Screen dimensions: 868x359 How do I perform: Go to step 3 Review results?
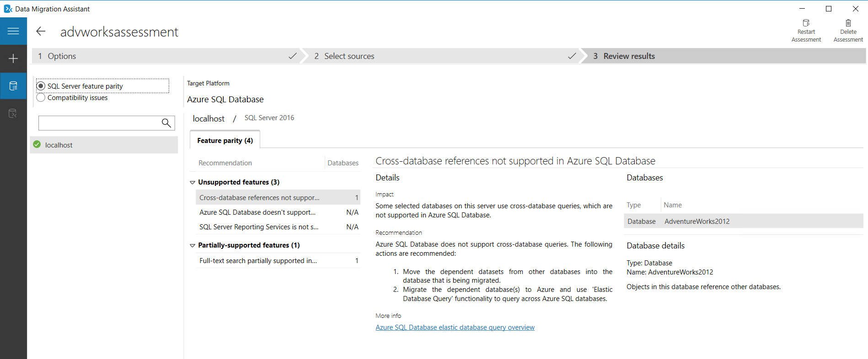coord(725,56)
